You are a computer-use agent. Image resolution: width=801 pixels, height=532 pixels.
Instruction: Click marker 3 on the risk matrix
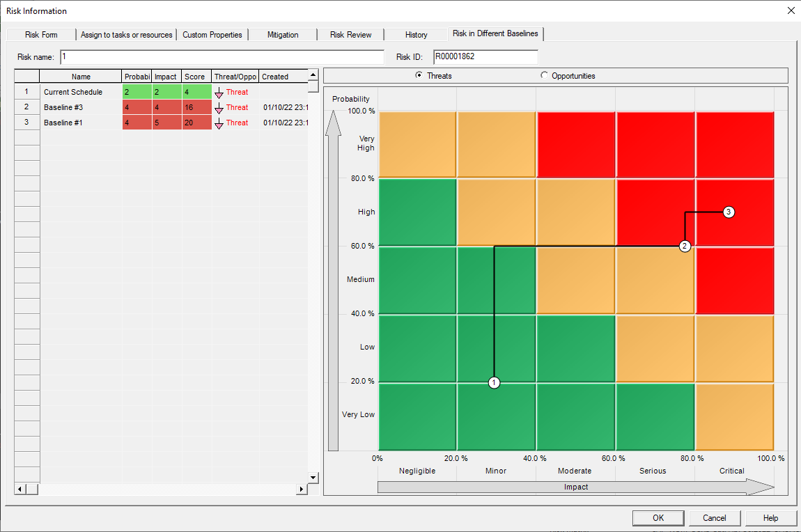click(729, 212)
